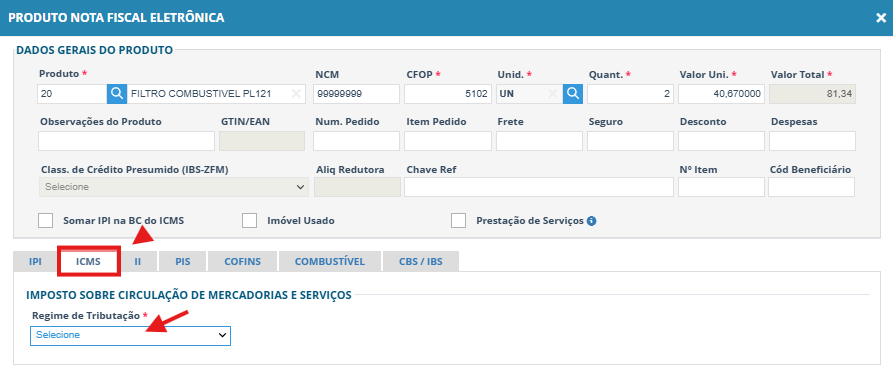Clear the FILTRO COMBUSTIVEL PL121 product name
The width and height of the screenshot is (893, 370).
296,94
